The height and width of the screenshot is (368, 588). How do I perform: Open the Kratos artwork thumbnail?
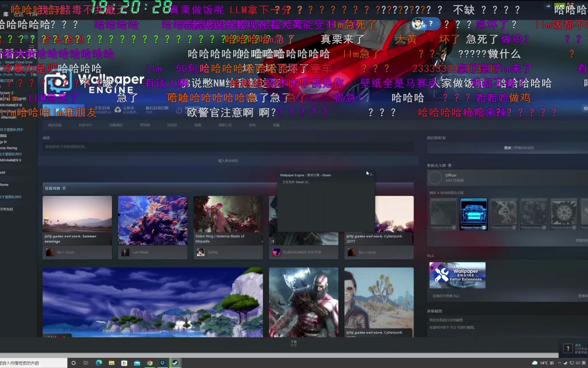point(304,302)
